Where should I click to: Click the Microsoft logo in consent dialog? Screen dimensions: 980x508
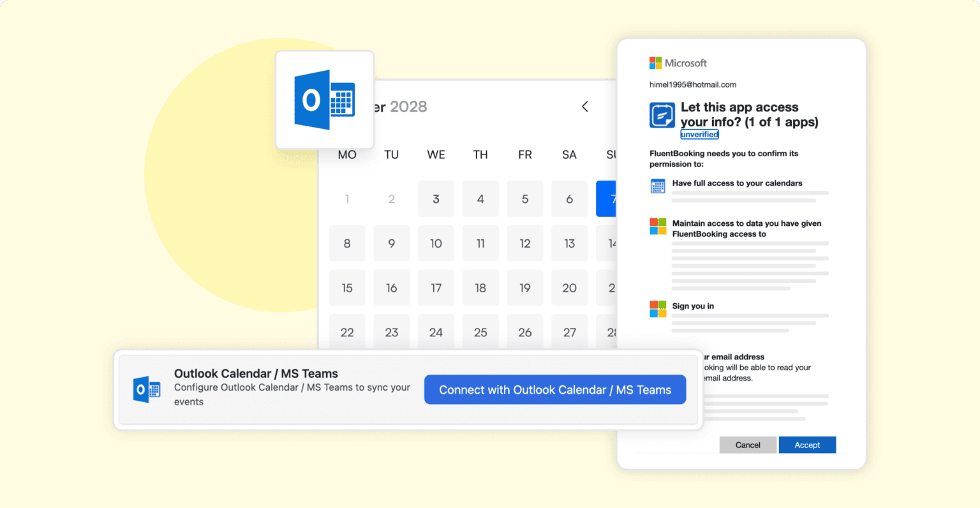click(678, 63)
